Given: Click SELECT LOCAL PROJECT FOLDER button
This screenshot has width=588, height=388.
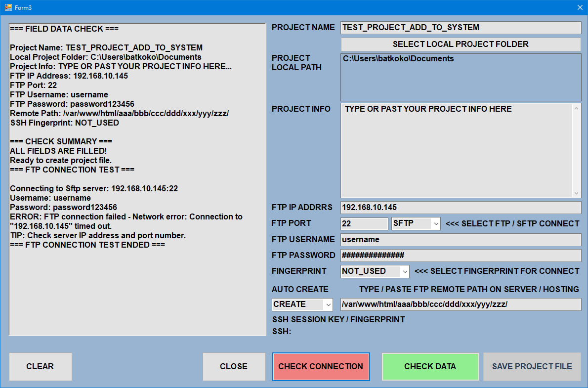Looking at the screenshot, I should click(461, 44).
